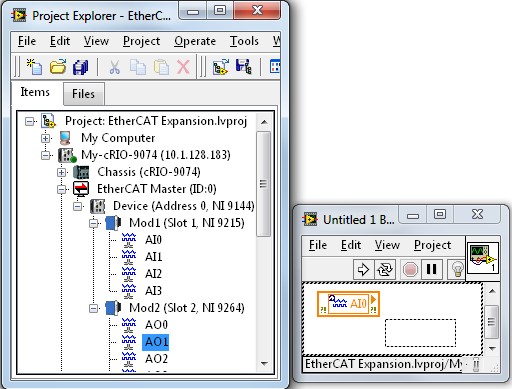Select AI3 under Mod1

click(153, 291)
